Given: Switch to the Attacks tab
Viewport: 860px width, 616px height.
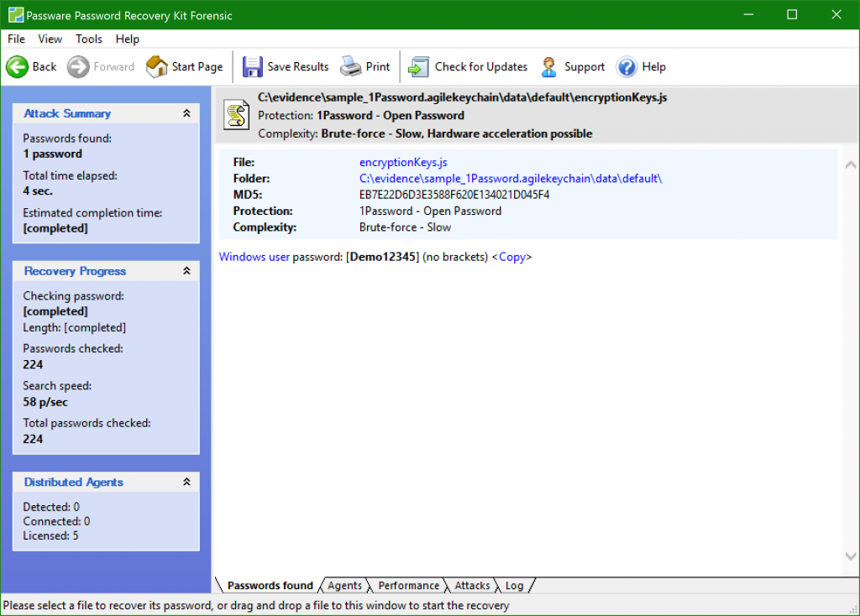Looking at the screenshot, I should click(472, 585).
